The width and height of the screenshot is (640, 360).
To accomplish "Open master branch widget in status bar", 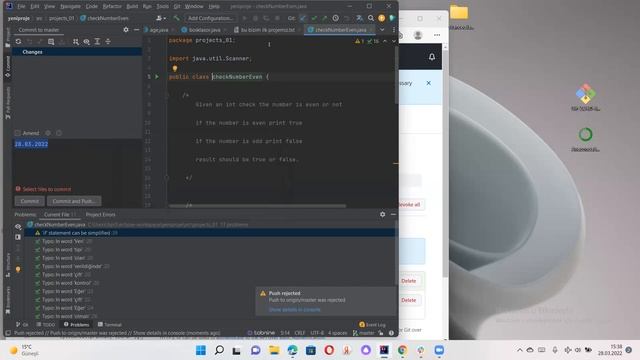I will pos(363,333).
